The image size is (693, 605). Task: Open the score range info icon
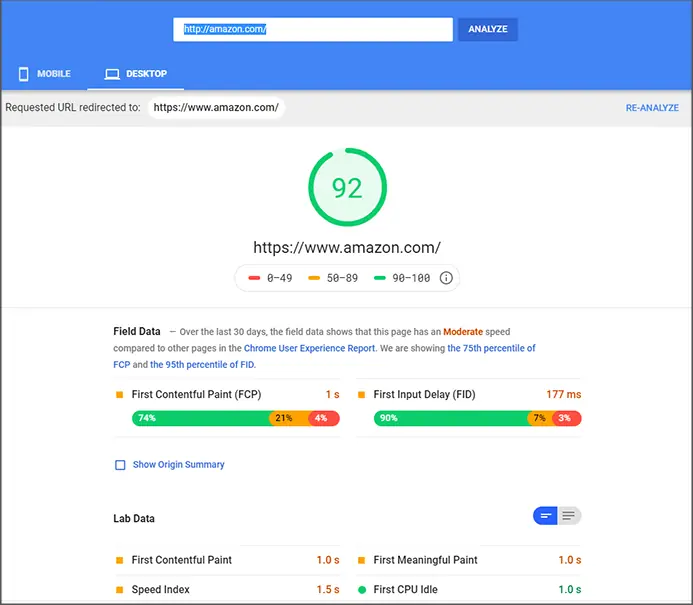click(446, 278)
